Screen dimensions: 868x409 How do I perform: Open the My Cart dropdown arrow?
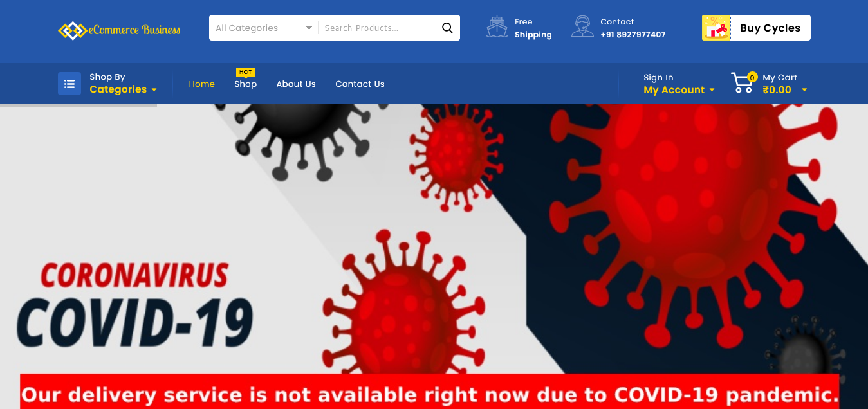click(804, 90)
